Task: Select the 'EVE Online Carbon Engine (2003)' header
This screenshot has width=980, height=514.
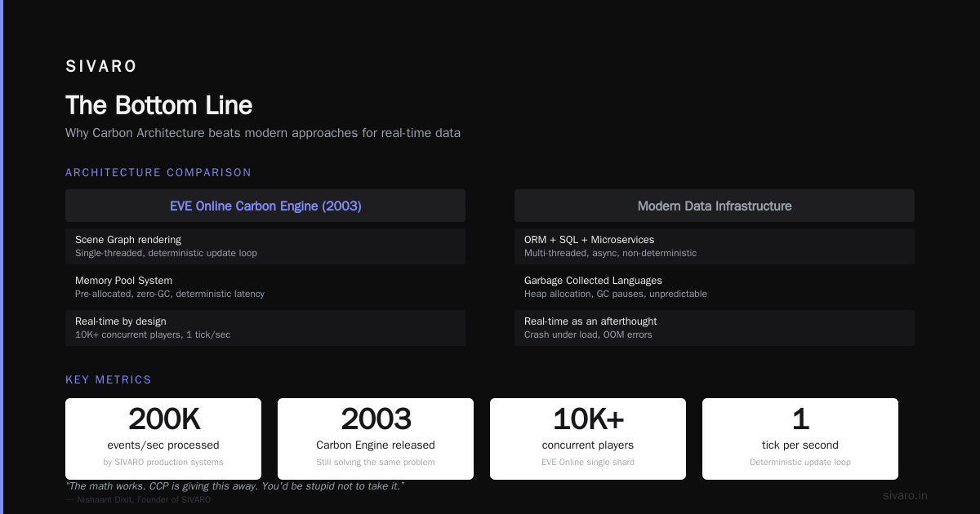Action: 265,206
